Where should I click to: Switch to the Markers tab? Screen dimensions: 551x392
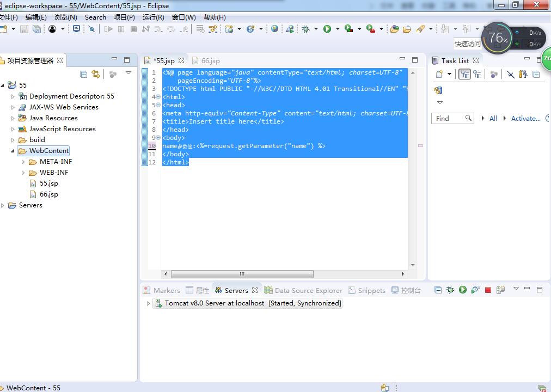[x=162, y=291]
